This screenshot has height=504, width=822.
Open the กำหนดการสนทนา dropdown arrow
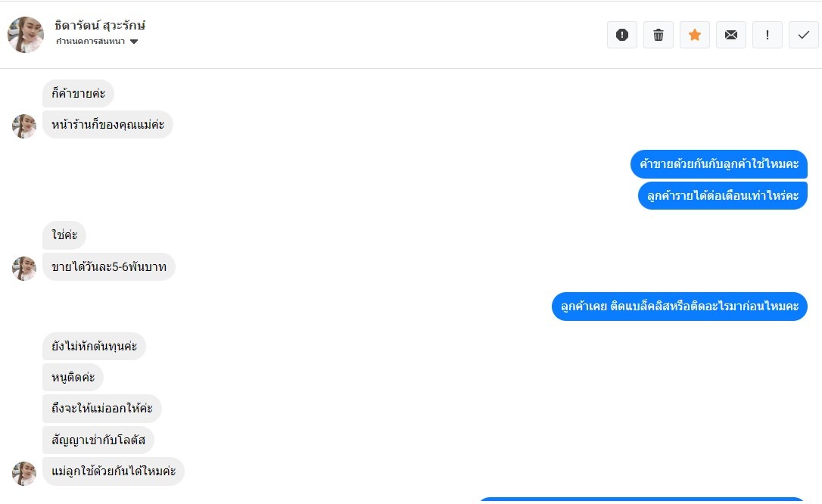click(x=134, y=42)
